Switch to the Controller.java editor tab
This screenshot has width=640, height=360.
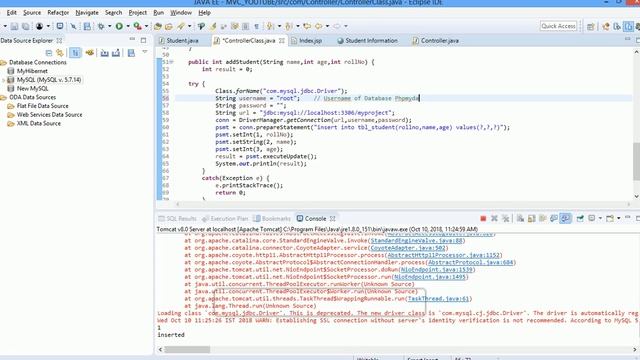[x=436, y=41]
